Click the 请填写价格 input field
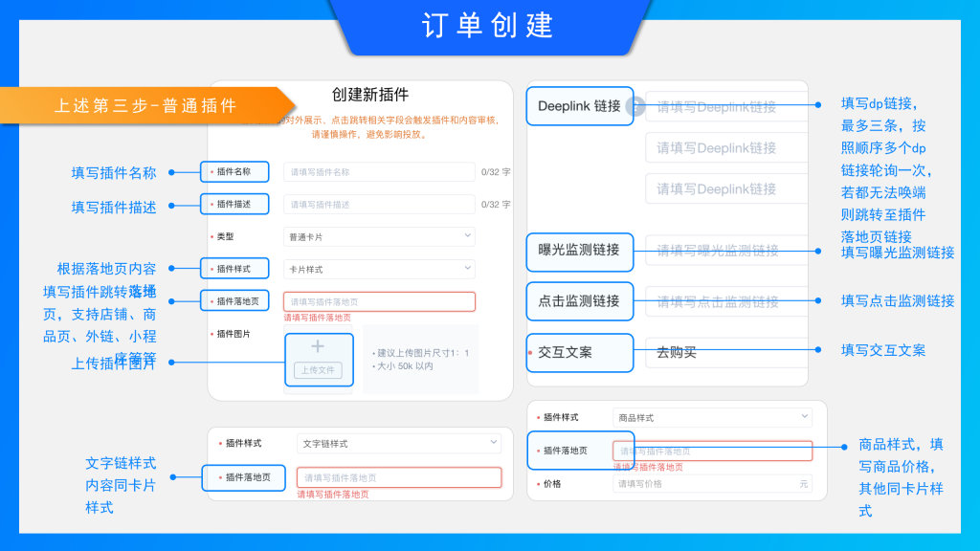The image size is (980, 551). pos(712,484)
